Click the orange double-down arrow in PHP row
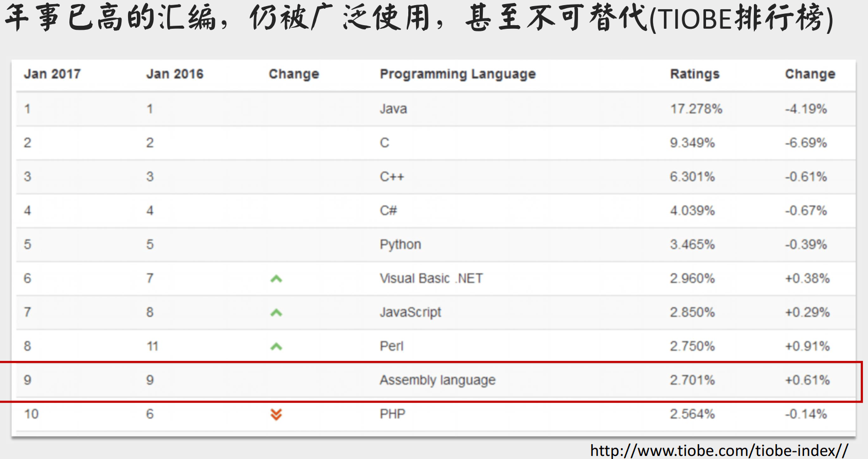The image size is (868, 459). click(x=276, y=414)
